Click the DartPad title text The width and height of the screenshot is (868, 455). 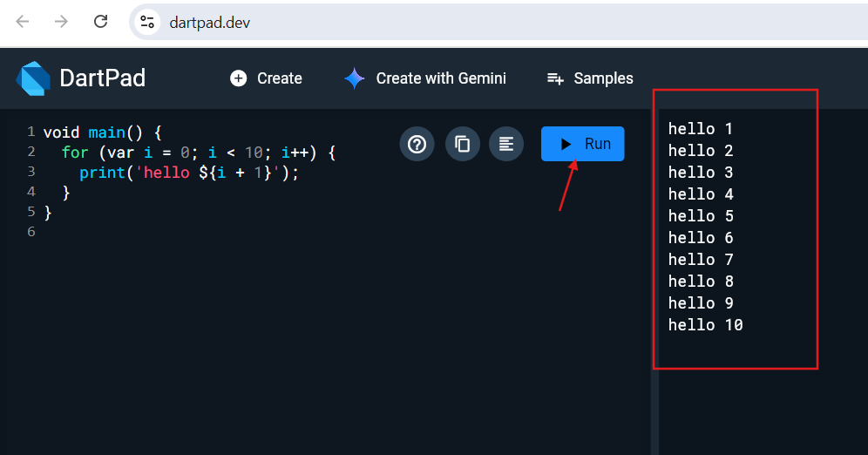pyautogui.click(x=102, y=78)
